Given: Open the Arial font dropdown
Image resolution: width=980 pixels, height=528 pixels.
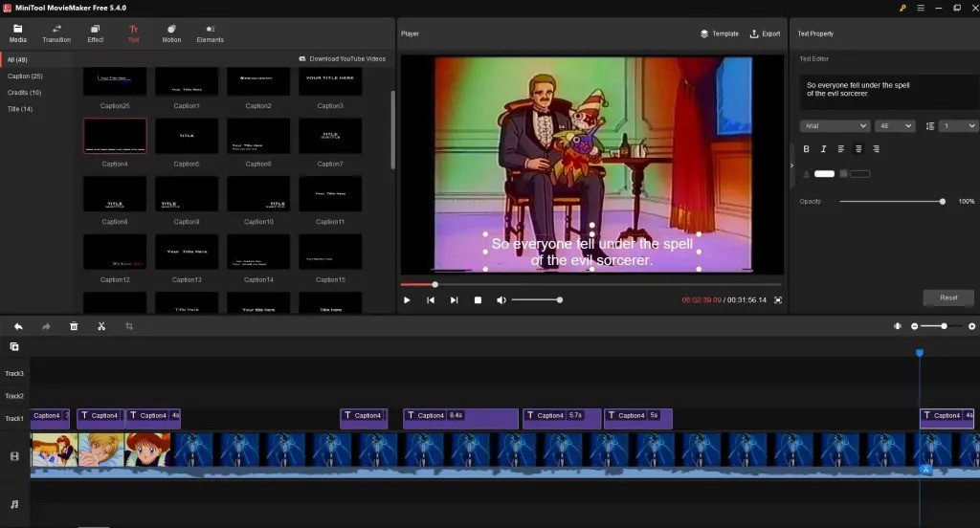Looking at the screenshot, I should tap(835, 126).
